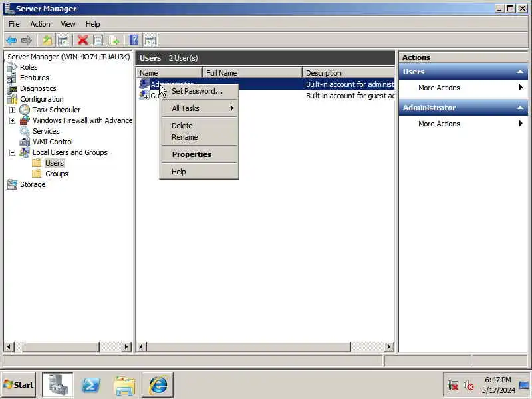Click the Administrator user icon in list
The image size is (532, 399).
pos(144,84)
